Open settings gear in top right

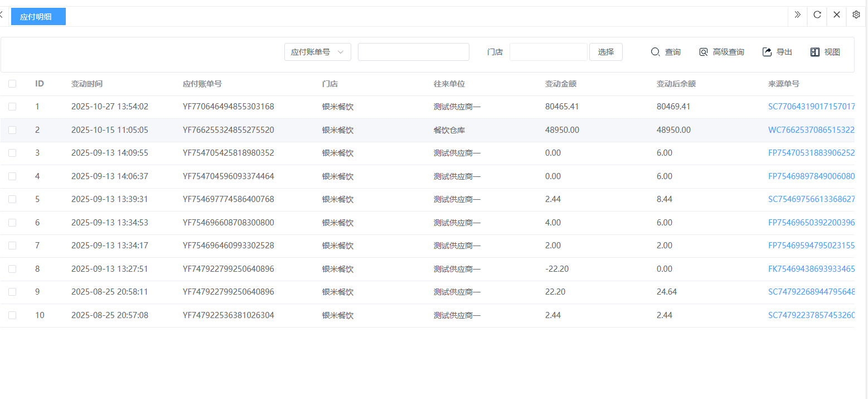tap(856, 15)
